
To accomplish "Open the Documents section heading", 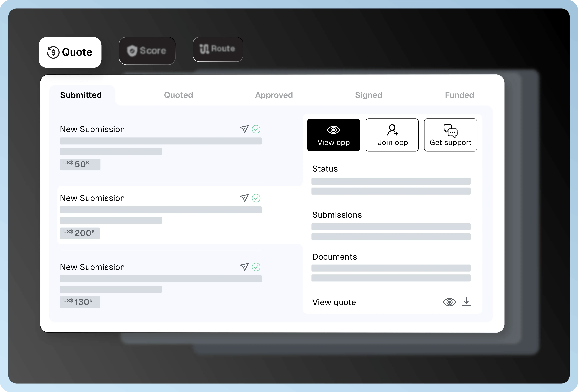I will [x=334, y=257].
